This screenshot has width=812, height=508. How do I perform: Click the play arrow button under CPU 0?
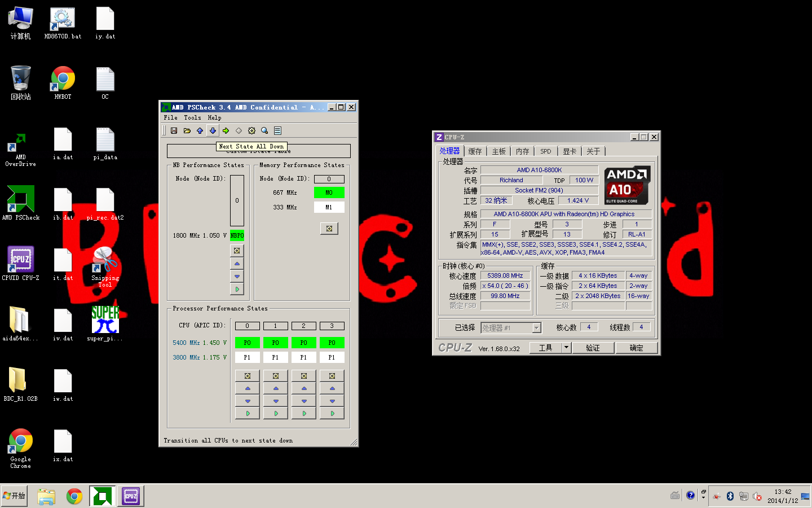click(248, 413)
